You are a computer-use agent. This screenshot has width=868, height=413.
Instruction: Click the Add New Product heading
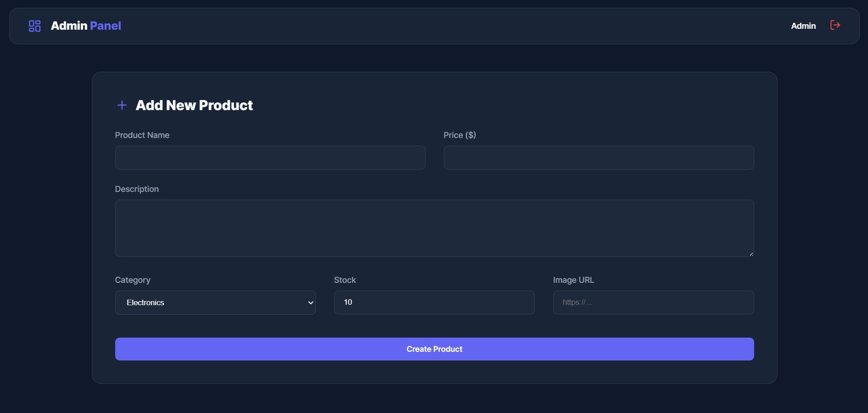(194, 106)
